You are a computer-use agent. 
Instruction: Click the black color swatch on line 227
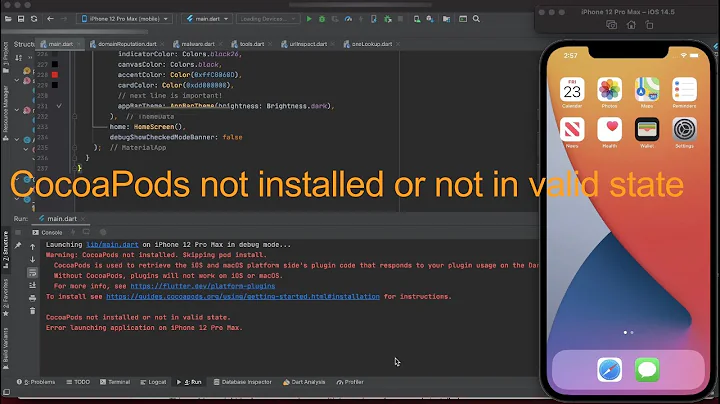point(55,65)
